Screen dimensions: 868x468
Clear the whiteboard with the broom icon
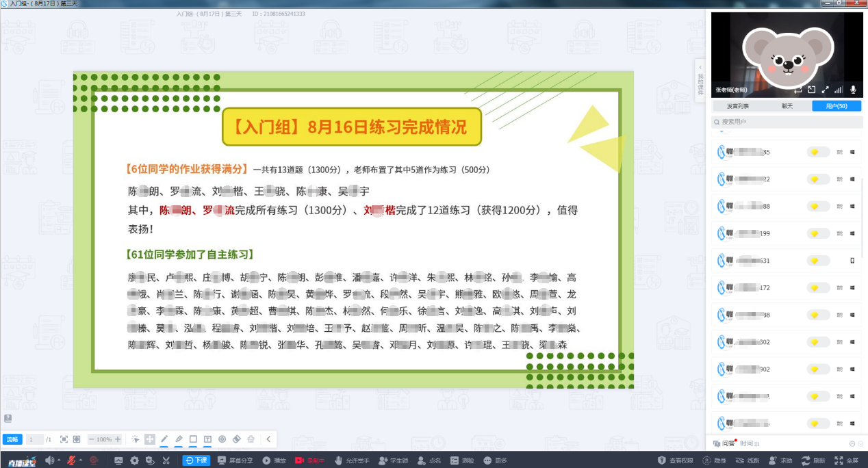[x=251, y=439]
